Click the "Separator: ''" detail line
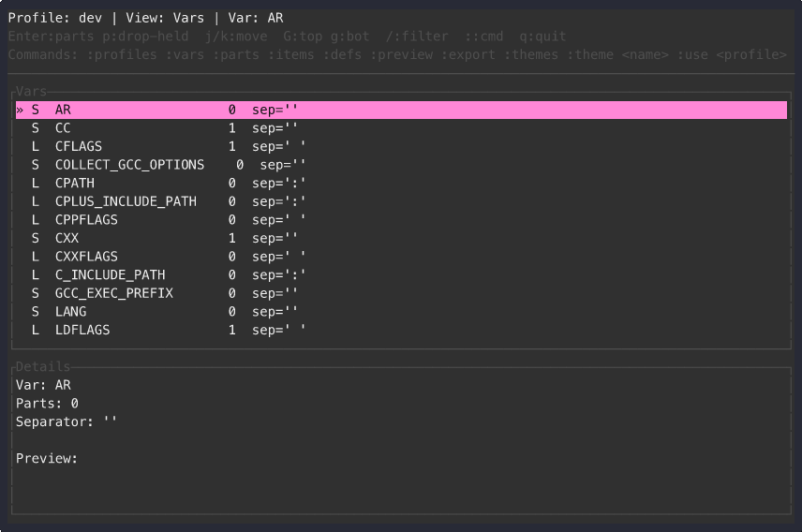The width and height of the screenshot is (802, 532). pos(67,422)
